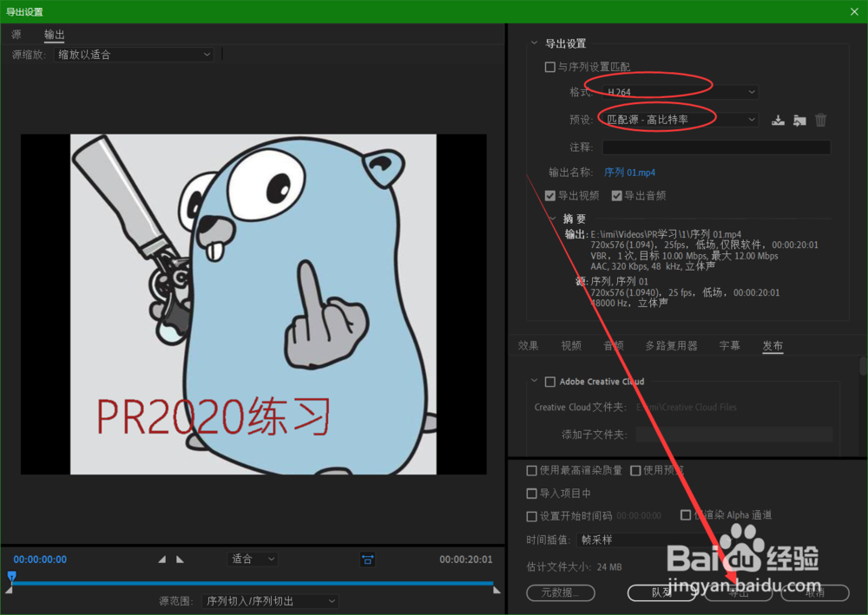
Task: Uncheck 导出音频 checkbox
Action: click(616, 195)
